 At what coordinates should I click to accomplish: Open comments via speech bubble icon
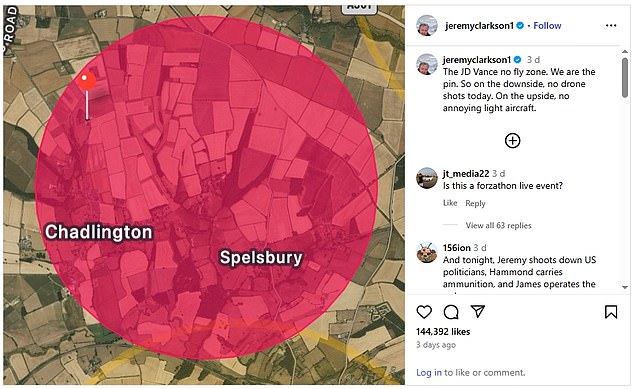pos(451,312)
